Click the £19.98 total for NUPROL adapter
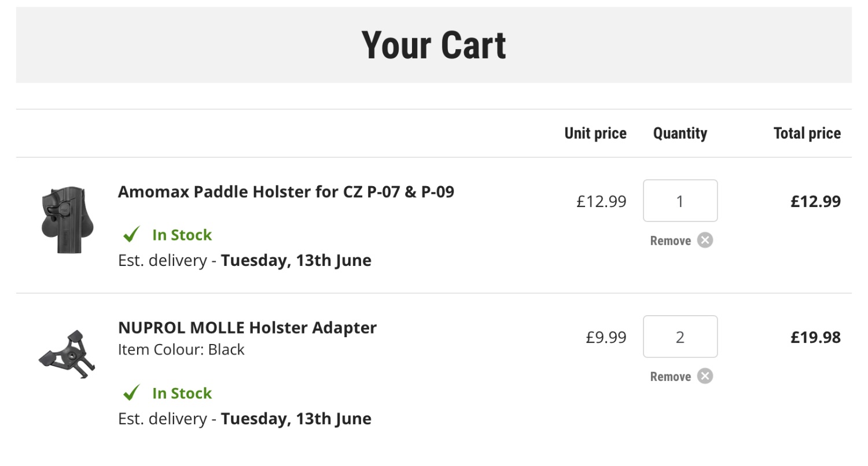This screenshot has width=868, height=466. click(x=815, y=337)
